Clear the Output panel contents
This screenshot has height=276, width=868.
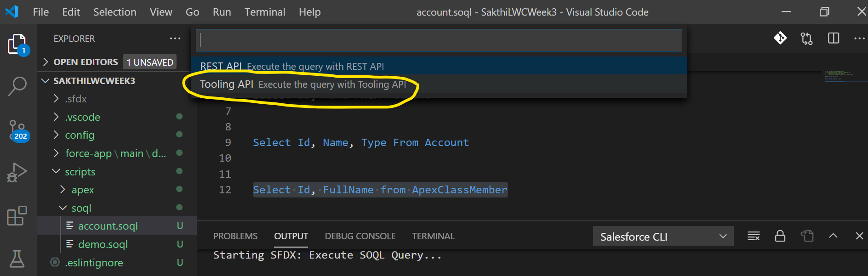click(753, 236)
